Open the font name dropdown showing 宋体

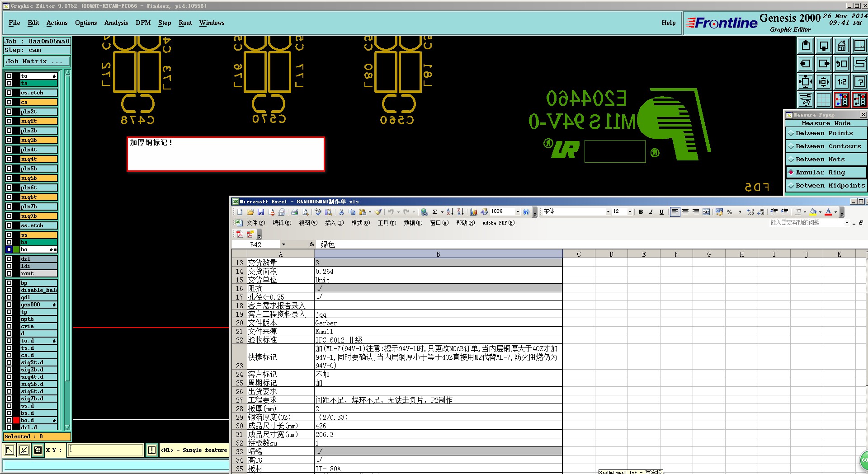[608, 212]
